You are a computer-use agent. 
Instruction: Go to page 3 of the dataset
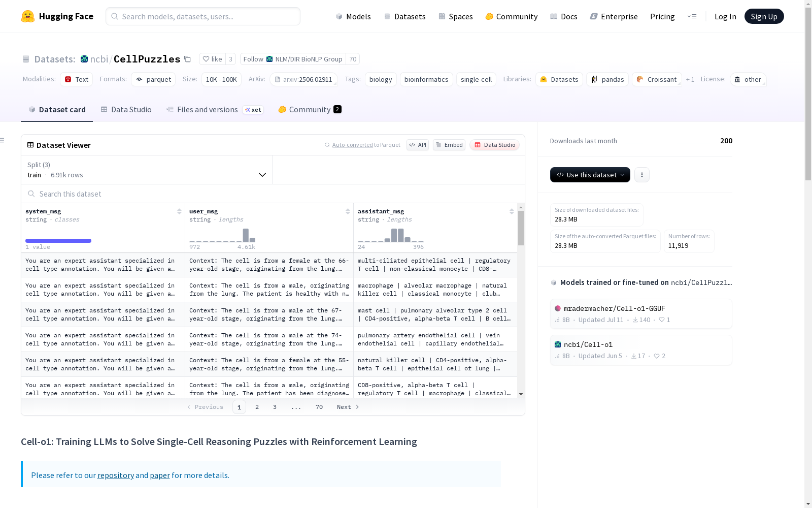click(x=275, y=407)
